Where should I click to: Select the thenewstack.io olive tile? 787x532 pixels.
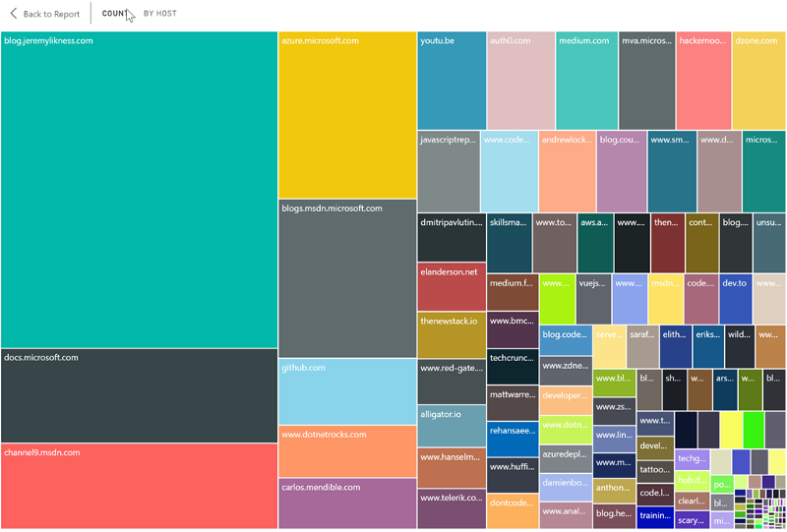(x=452, y=335)
